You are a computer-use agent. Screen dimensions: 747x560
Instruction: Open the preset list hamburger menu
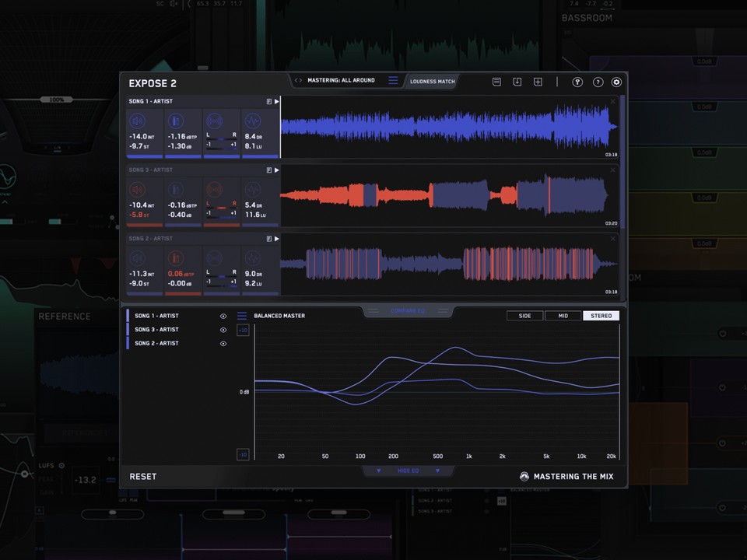(x=393, y=80)
